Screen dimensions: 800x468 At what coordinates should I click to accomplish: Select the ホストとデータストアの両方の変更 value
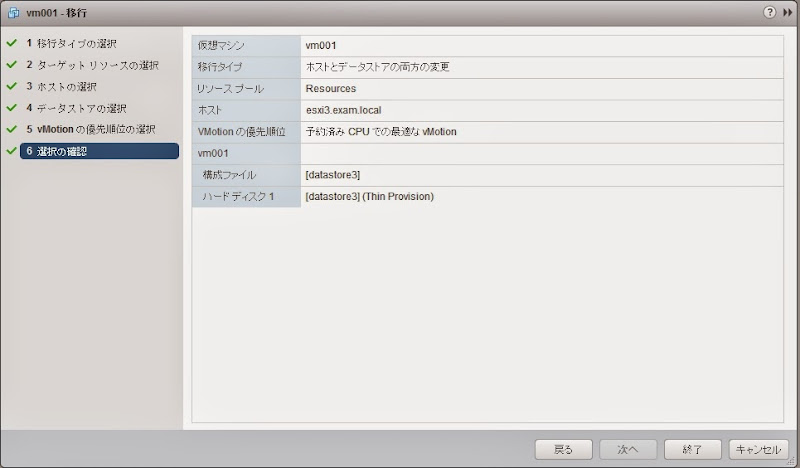tap(377, 67)
